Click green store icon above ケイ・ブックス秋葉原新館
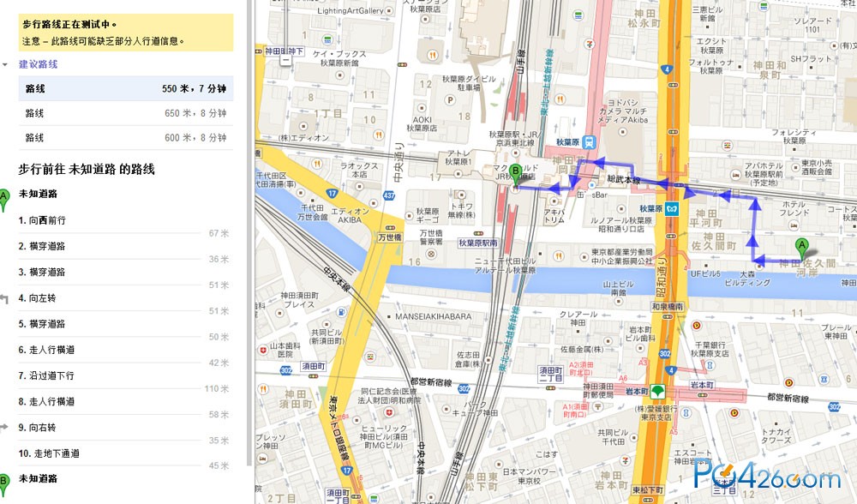This screenshot has width=857, height=504. coord(327,39)
